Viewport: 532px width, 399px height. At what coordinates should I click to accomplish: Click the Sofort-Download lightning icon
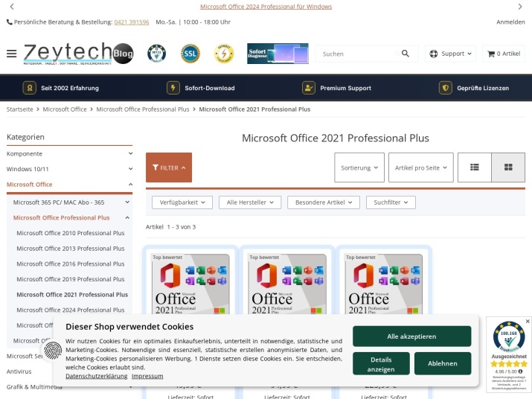173,88
